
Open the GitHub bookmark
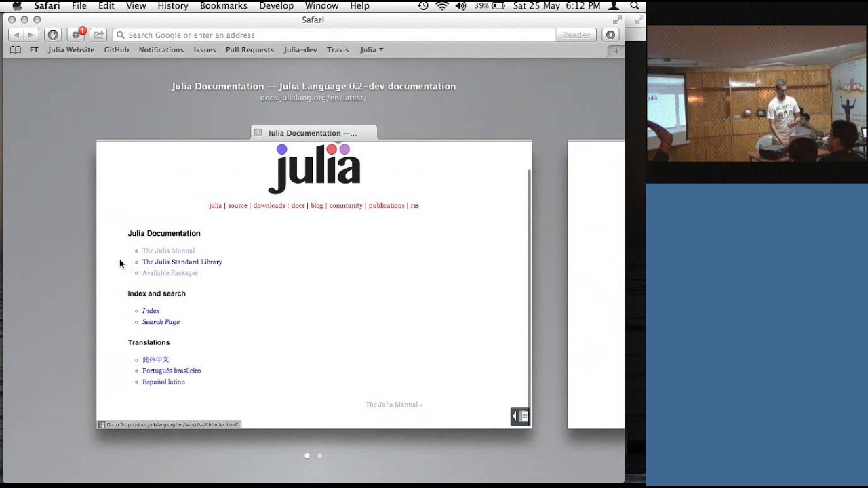pos(117,50)
